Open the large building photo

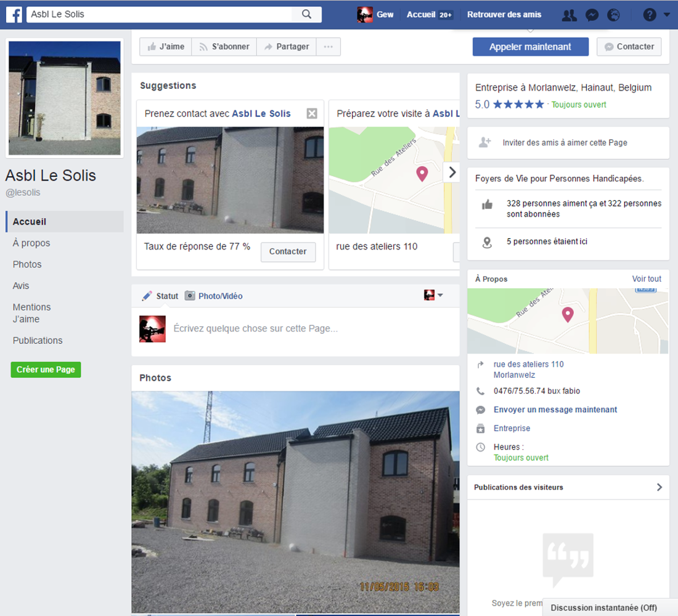pos(295,502)
